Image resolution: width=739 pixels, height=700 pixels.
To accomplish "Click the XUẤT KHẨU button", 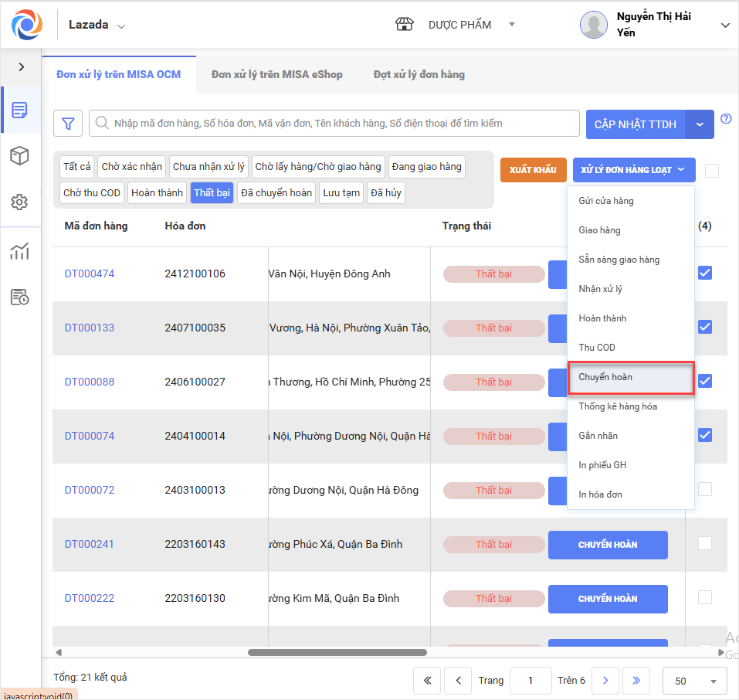I will tap(533, 170).
